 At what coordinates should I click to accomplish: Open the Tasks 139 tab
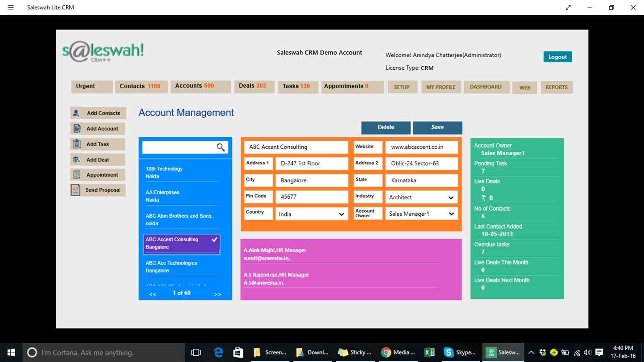coord(297,86)
